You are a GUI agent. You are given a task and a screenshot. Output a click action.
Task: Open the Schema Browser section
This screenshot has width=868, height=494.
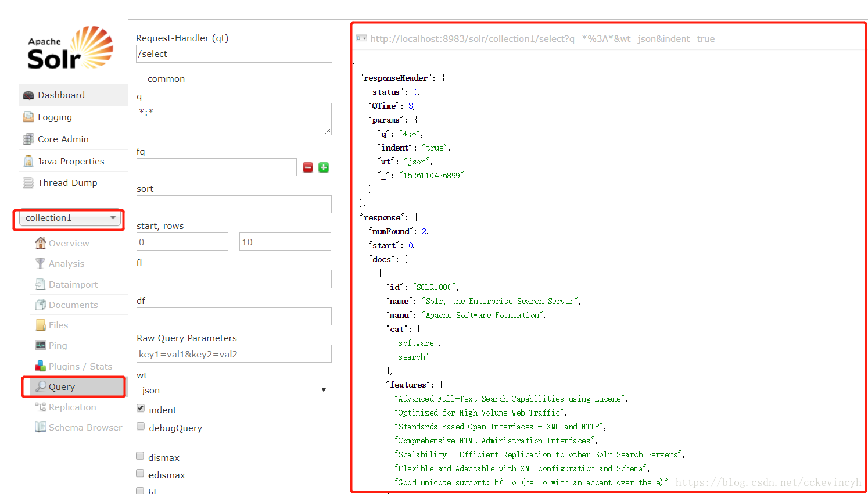tap(78, 427)
